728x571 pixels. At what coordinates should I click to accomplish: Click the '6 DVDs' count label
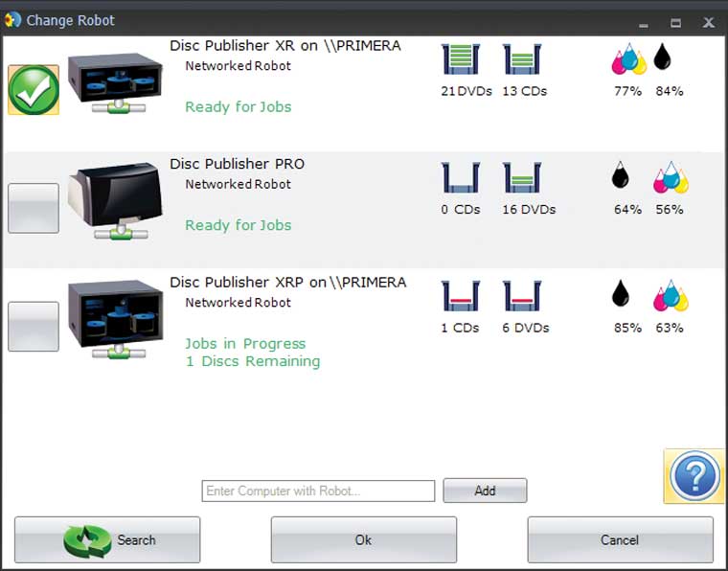526,328
